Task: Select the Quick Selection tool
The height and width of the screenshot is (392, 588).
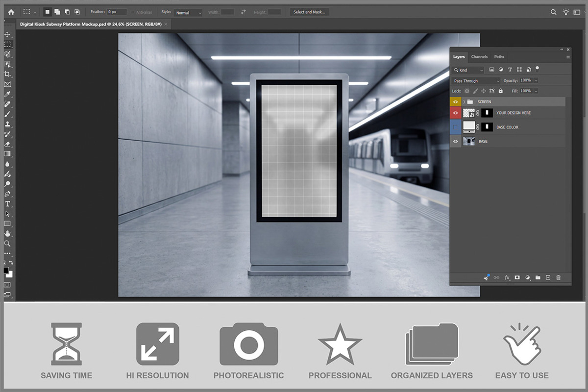Action: point(7,54)
